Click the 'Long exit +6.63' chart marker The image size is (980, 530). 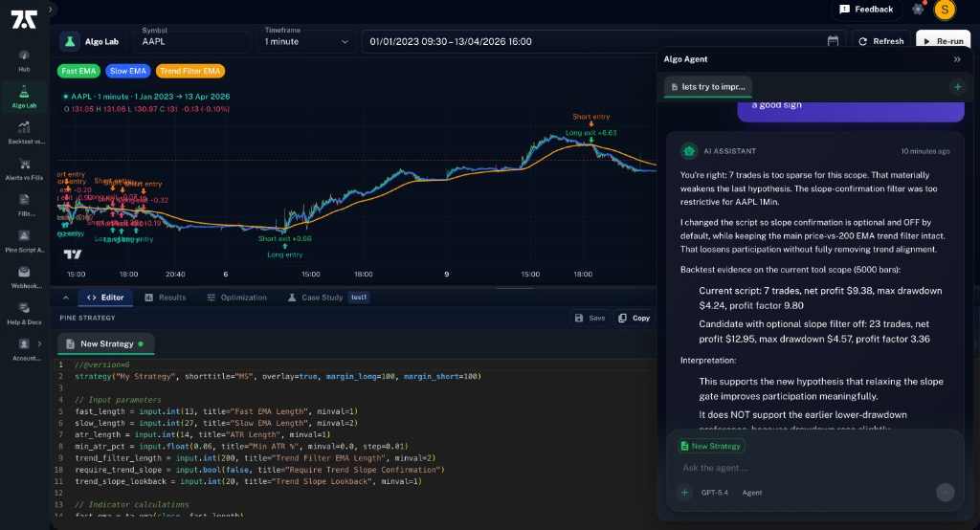590,132
